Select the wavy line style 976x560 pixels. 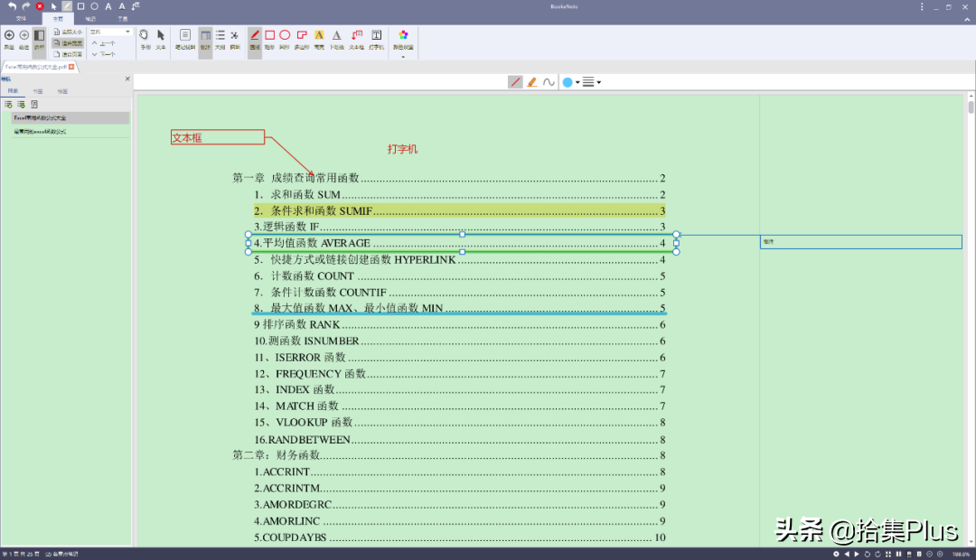(x=549, y=82)
